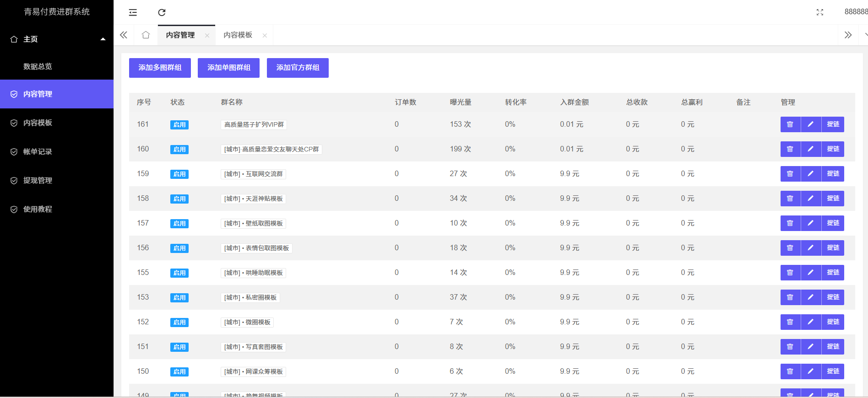
Task: Enter fullscreen using the expand icon
Action: coord(819,12)
